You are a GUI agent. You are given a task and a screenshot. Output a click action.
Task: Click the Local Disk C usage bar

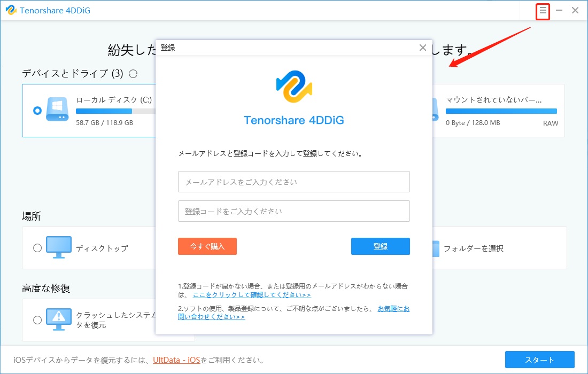[x=115, y=111]
